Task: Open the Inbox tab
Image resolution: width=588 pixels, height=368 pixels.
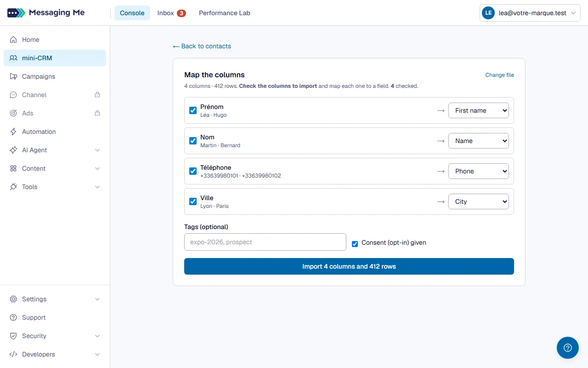Action: [171, 13]
